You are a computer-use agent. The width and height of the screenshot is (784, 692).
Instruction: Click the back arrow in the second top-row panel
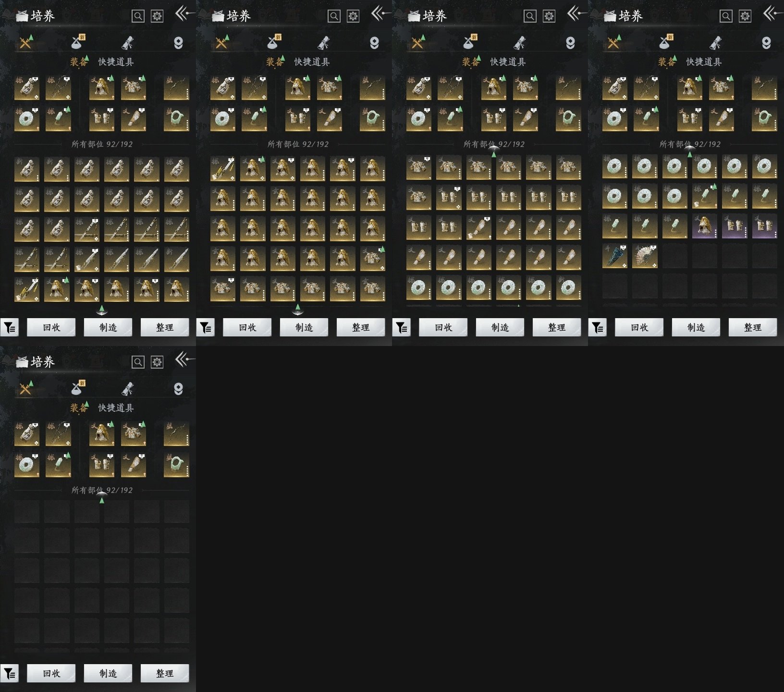point(380,13)
